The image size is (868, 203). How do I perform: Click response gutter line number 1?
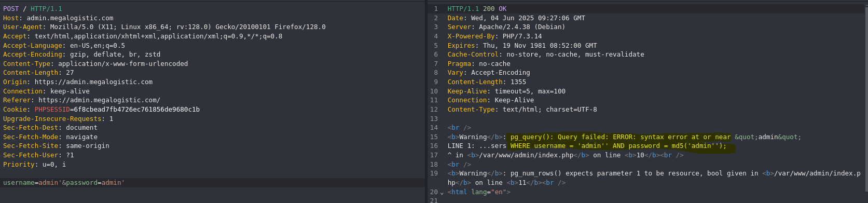click(436, 9)
